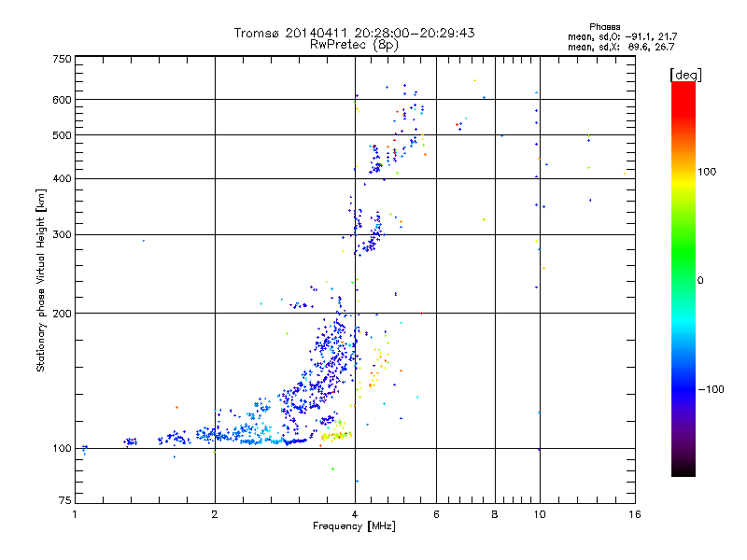Click the '100' colorbar tick label
Viewport: 747px width, 560px height.
click(x=707, y=172)
